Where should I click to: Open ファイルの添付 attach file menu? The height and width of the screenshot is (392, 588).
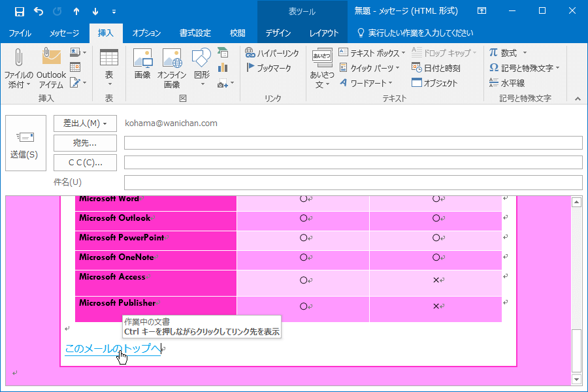[18, 68]
